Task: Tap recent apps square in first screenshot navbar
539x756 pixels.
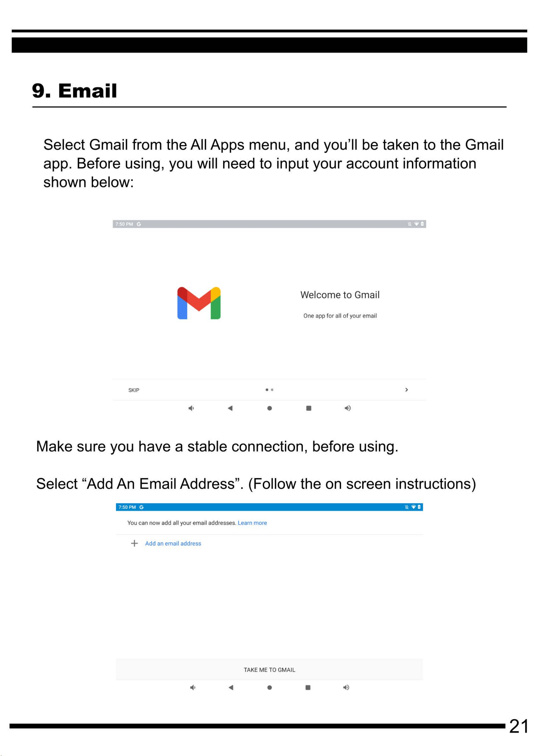Action: 309,408
